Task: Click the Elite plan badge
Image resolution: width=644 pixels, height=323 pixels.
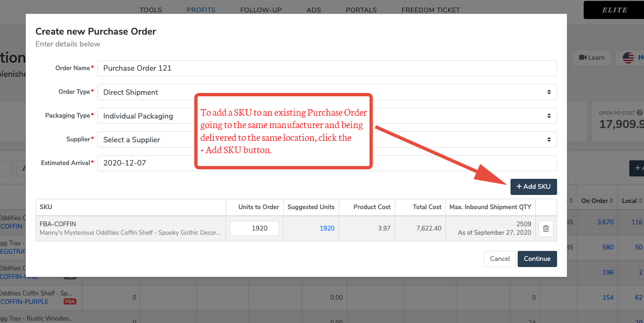Action: [614, 10]
